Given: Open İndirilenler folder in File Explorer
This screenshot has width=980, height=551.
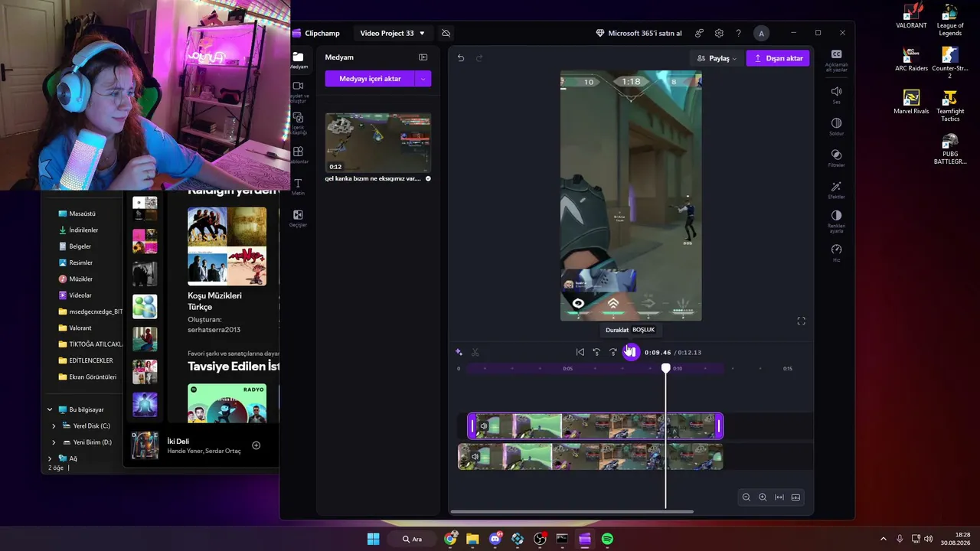Looking at the screenshot, I should [83, 230].
